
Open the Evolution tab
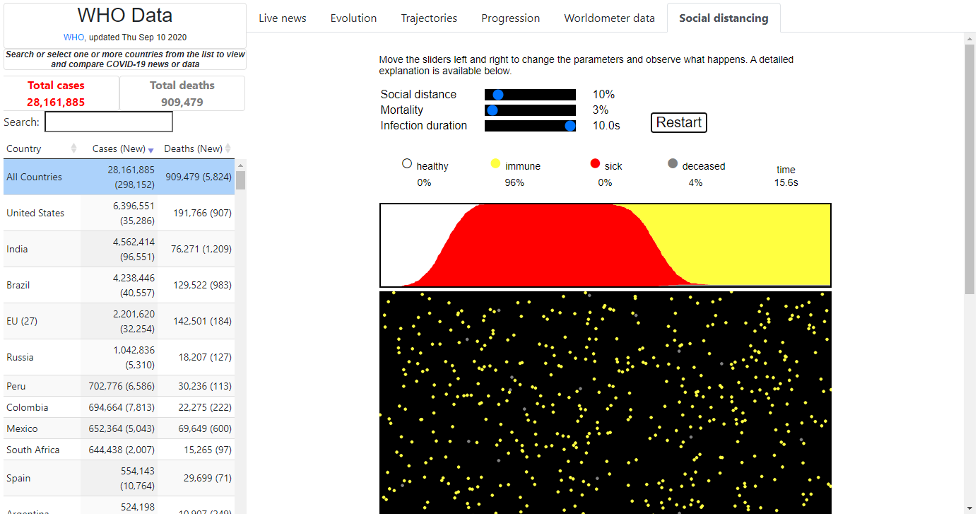353,18
